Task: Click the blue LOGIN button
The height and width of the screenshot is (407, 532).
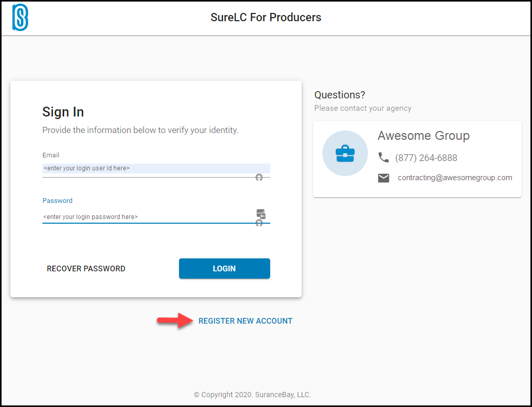Action: point(225,269)
